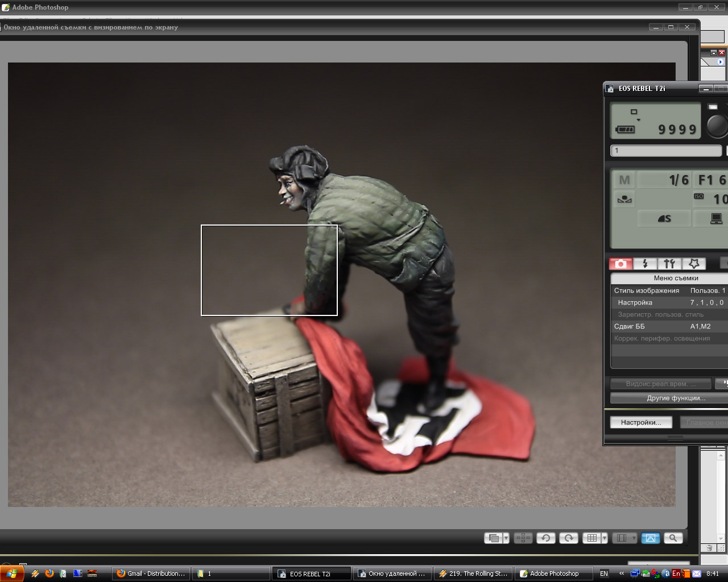Click the white balance shift icon
This screenshot has width=728, height=582.
click(624, 199)
